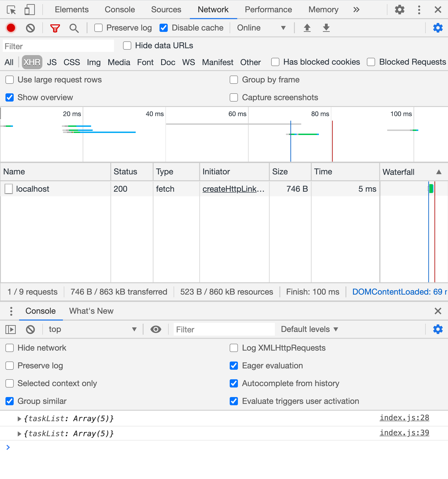
Task: Check Hide network in console settings
Action: 9,348
